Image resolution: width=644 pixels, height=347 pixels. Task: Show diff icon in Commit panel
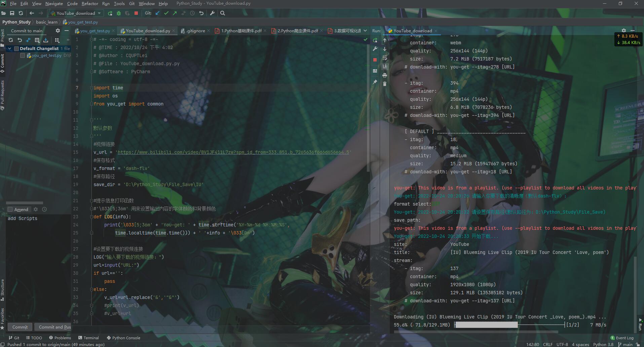point(28,40)
